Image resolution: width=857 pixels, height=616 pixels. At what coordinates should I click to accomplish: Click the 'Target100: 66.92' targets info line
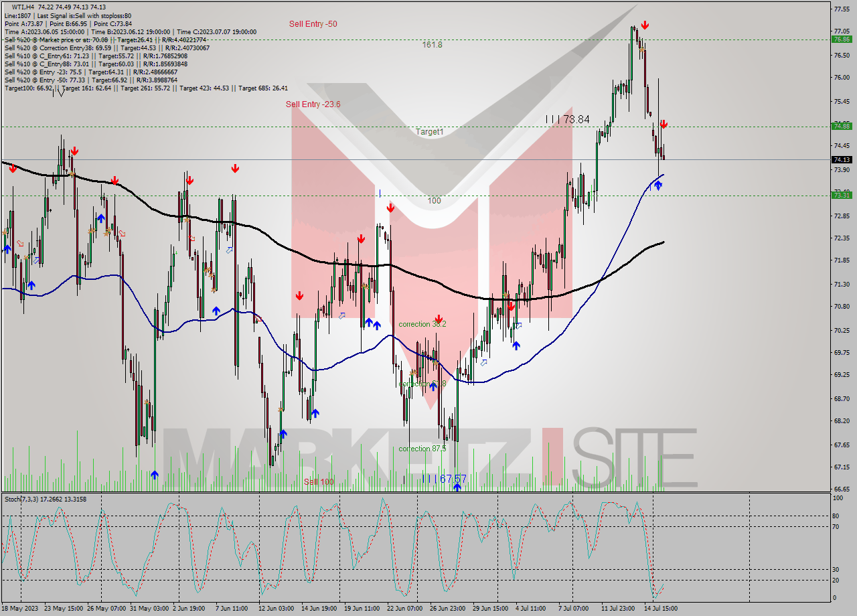(146, 88)
